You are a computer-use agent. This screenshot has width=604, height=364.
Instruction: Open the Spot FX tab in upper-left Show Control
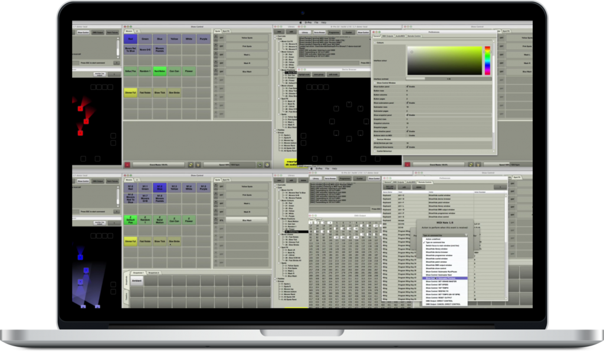pos(226,31)
